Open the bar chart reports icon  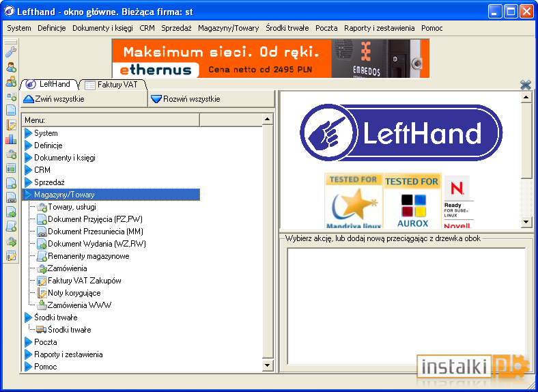tap(11, 139)
